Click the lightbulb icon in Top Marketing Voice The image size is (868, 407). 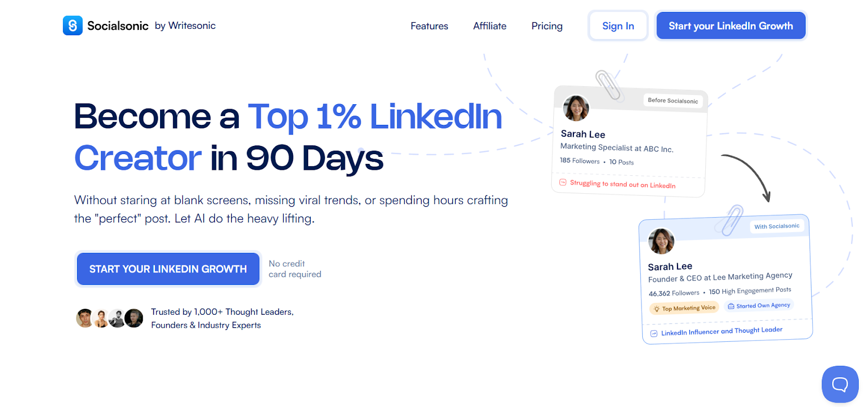pyautogui.click(x=656, y=309)
